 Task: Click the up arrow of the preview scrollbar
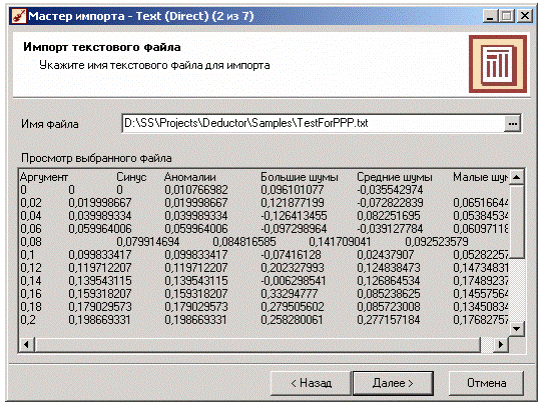coord(516,177)
